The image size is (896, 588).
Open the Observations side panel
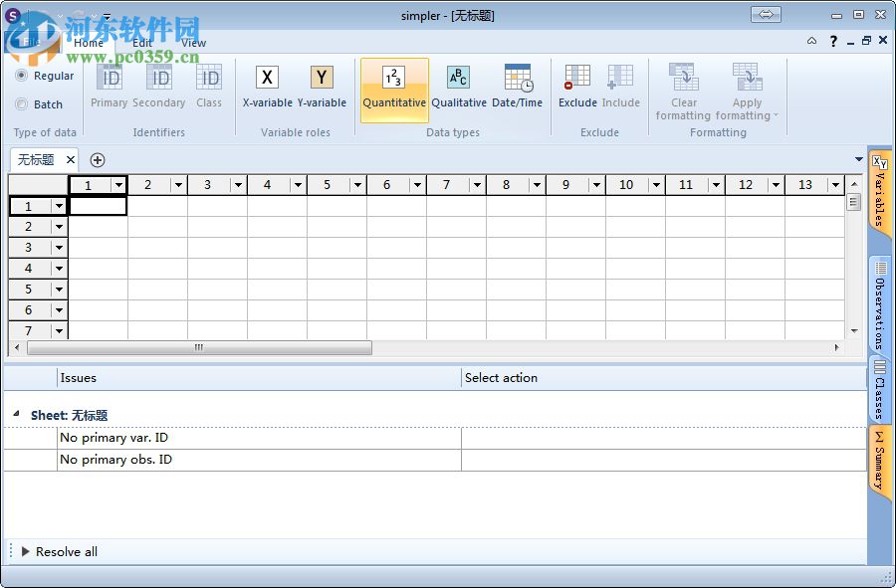(x=880, y=305)
